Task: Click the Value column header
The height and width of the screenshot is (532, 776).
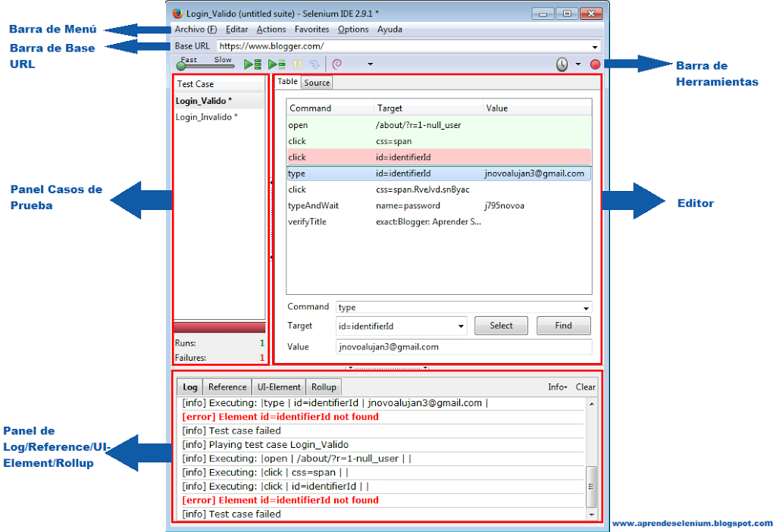Action: pos(537,108)
